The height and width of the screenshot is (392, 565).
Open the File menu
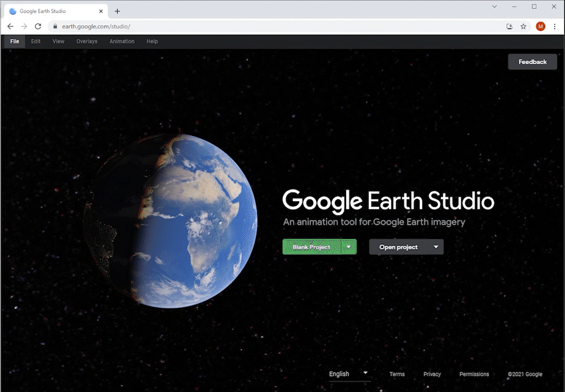[x=15, y=41]
